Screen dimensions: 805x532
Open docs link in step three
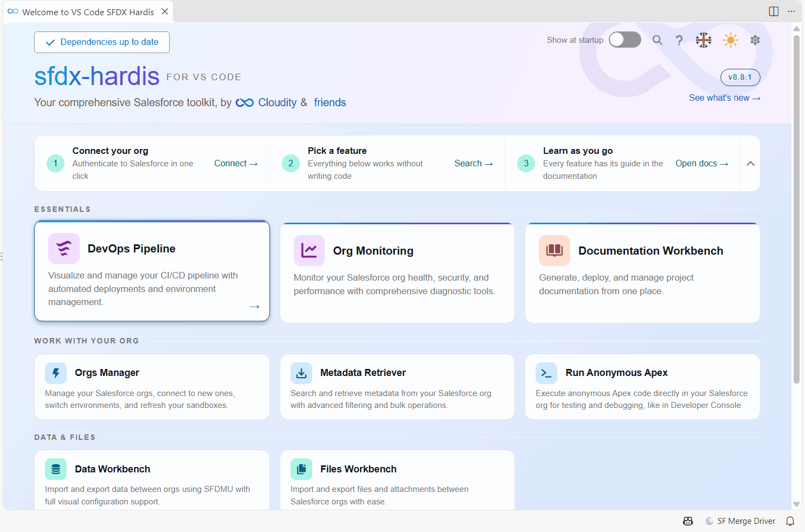tap(702, 164)
